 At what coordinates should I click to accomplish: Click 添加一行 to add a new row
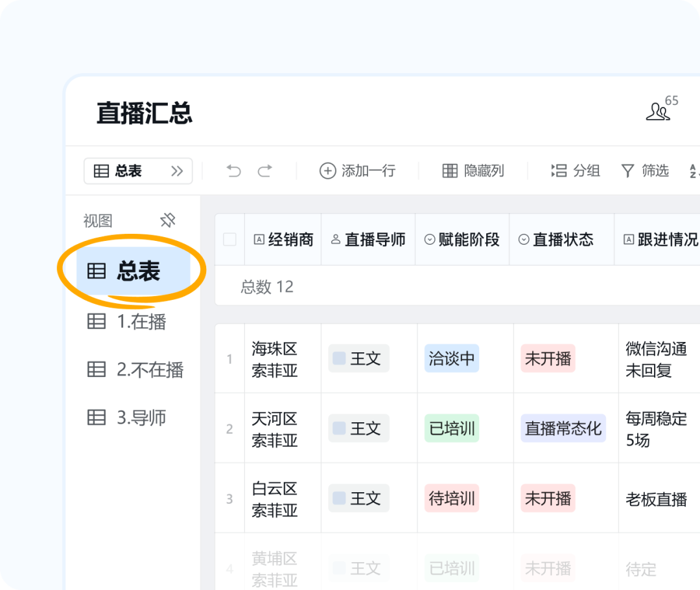(357, 171)
